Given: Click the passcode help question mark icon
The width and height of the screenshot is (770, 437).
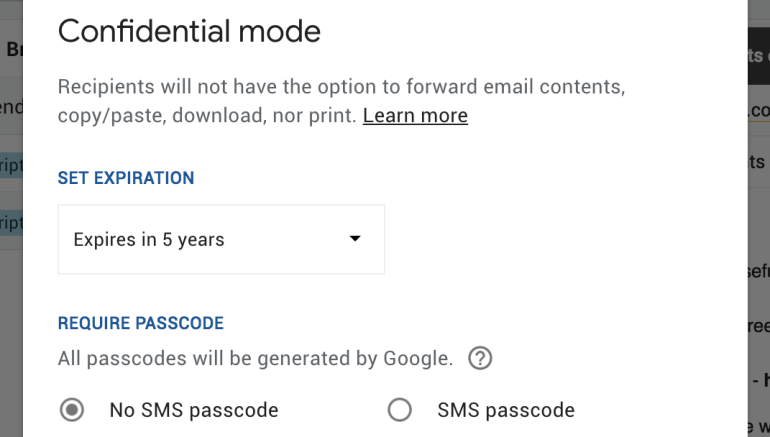Looking at the screenshot, I should pos(480,358).
